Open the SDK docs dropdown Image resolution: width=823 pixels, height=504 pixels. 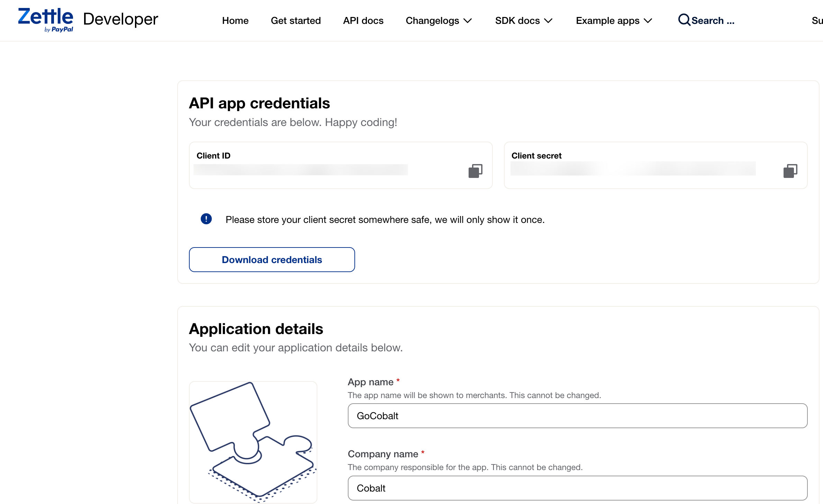[523, 21]
